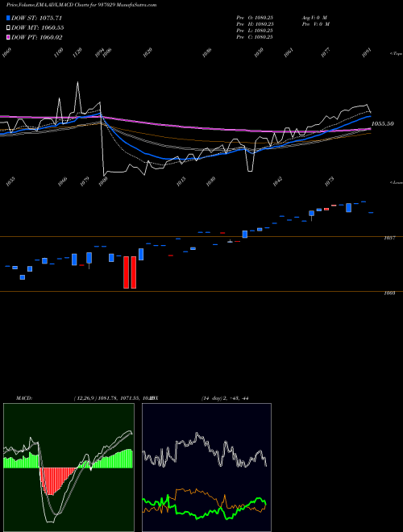Screen dimensions: 403x532
Task: Click the 'Avg V: 0 M' volume text
Action: [314, 18]
